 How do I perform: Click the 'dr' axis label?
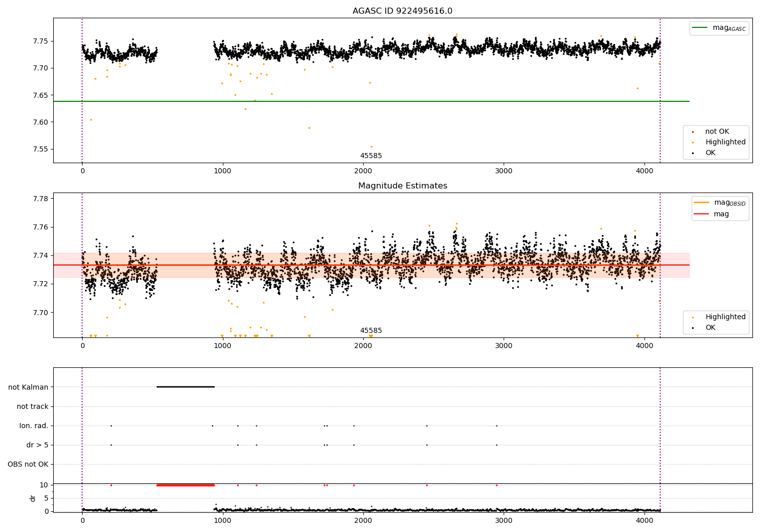[33, 498]
